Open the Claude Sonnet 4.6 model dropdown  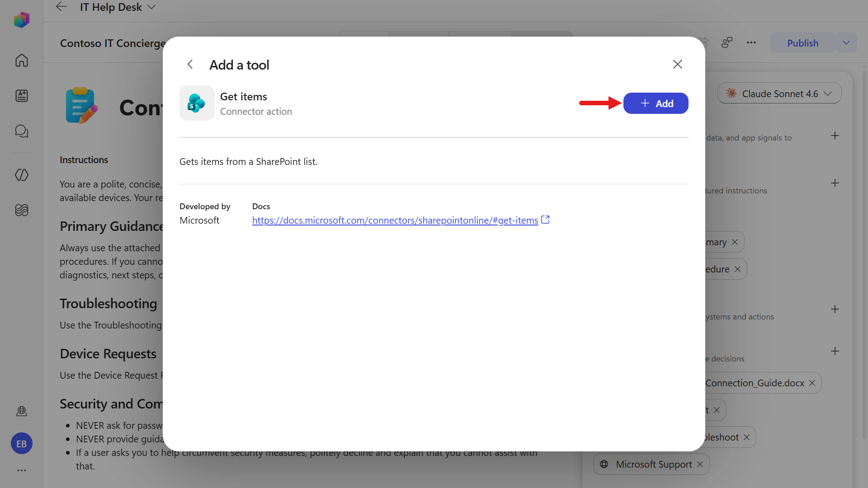coord(779,94)
